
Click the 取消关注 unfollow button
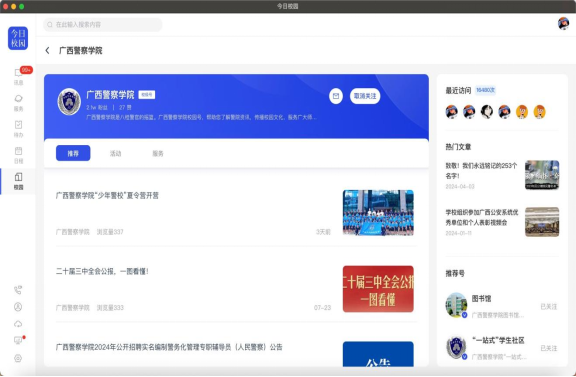click(x=365, y=96)
